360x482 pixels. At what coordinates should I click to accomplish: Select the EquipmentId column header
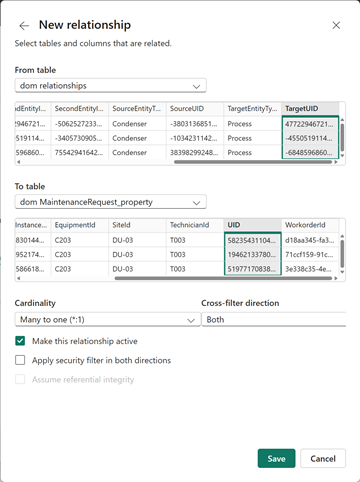point(80,225)
